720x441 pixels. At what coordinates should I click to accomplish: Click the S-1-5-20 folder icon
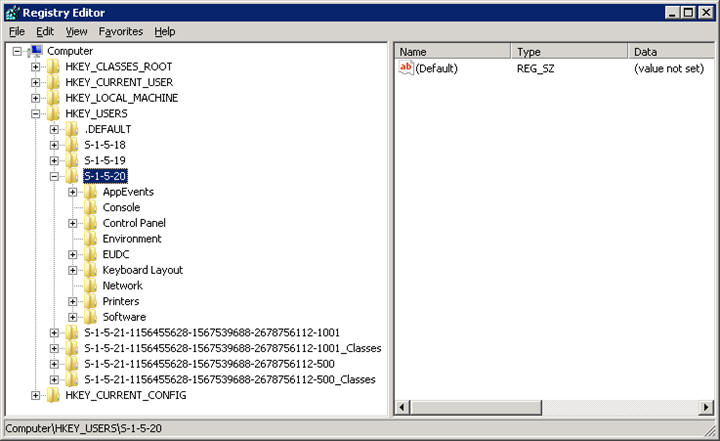pos(72,176)
